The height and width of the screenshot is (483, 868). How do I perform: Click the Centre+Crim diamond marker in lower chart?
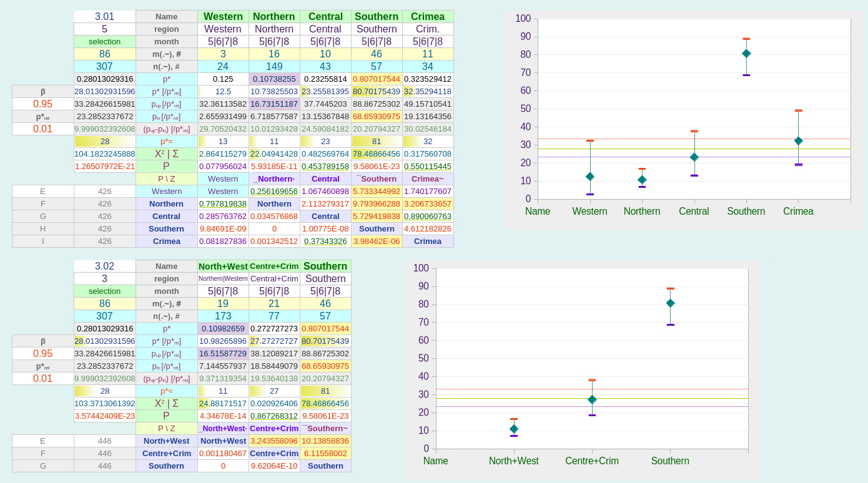(x=592, y=399)
